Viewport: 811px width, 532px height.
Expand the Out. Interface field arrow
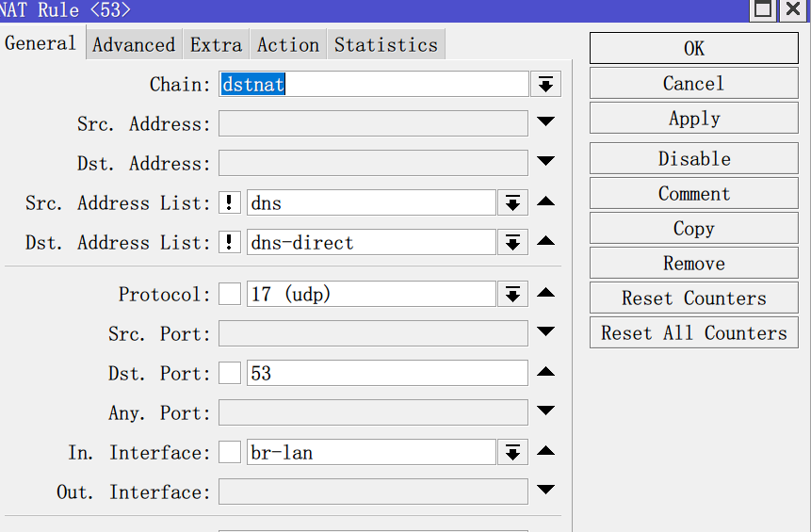545,492
